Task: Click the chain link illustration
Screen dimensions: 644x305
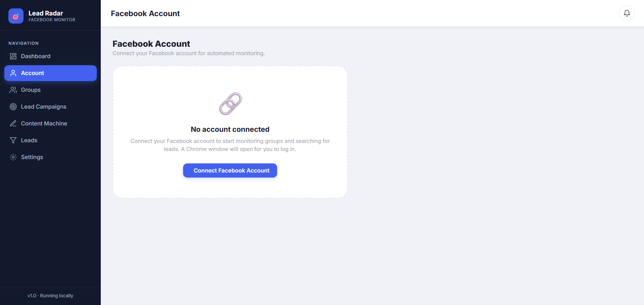Action: (x=230, y=104)
